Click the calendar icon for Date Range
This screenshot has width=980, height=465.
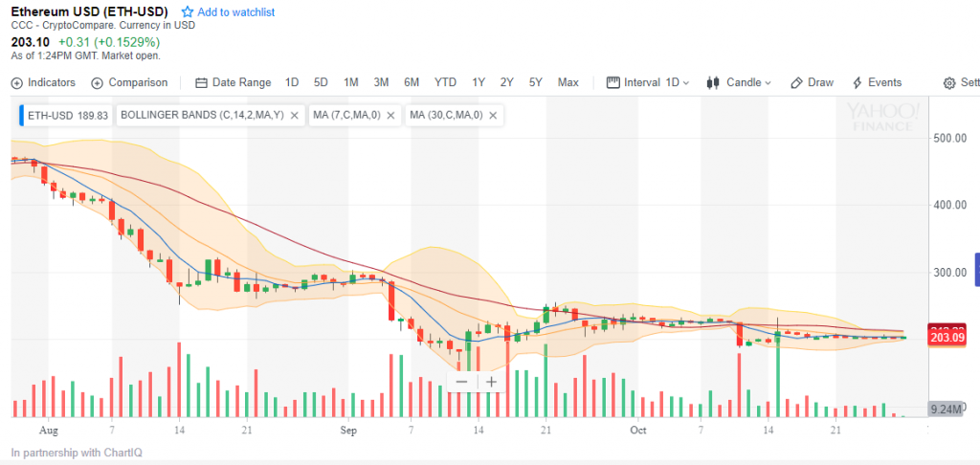[x=201, y=83]
